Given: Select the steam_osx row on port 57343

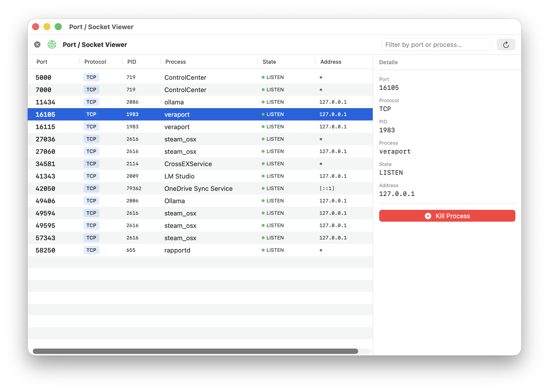Looking at the screenshot, I should pyautogui.click(x=200, y=238).
